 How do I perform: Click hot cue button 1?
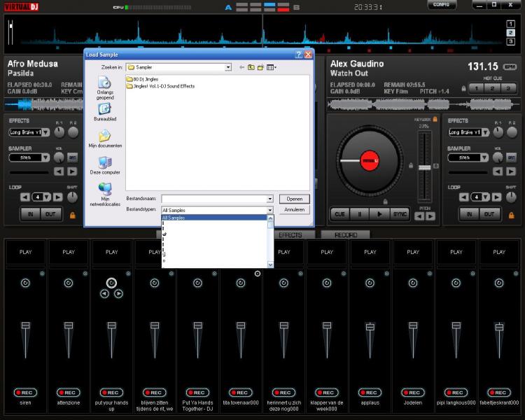click(477, 88)
